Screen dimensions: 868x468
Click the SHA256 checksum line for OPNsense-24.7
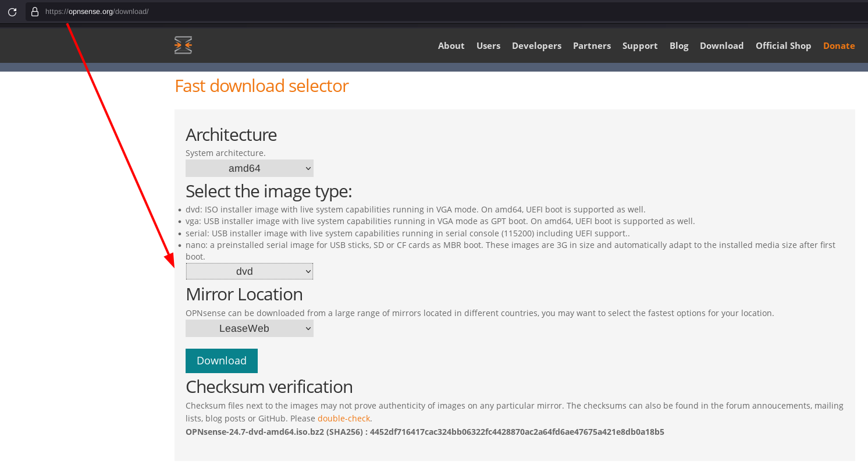click(x=425, y=432)
